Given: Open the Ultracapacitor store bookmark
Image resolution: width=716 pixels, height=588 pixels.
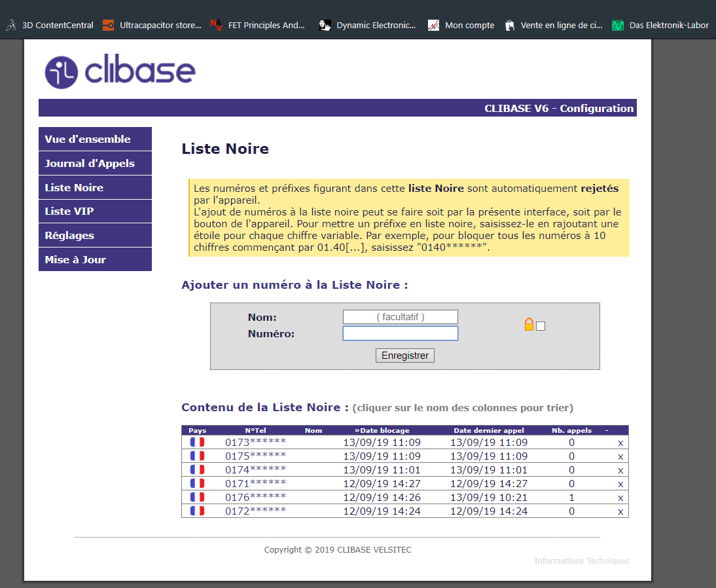Looking at the screenshot, I should (x=152, y=25).
